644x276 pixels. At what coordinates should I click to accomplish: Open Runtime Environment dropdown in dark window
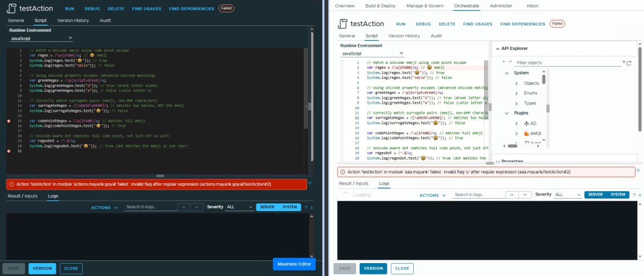[x=41, y=39]
